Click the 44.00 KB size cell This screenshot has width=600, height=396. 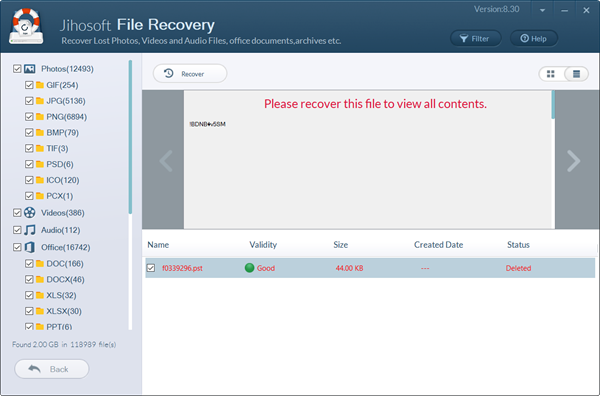point(349,268)
